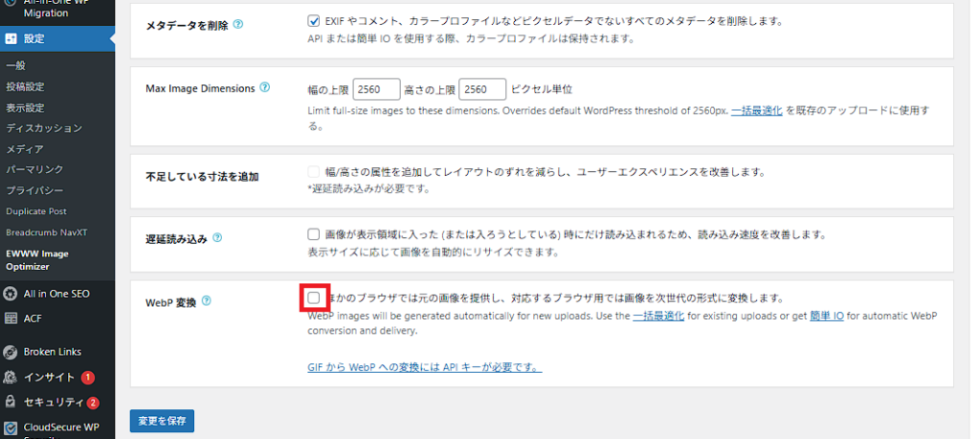This screenshot has width=980, height=439.
Task: Click help icon beside Max Image Dimensions
Action: 265,88
